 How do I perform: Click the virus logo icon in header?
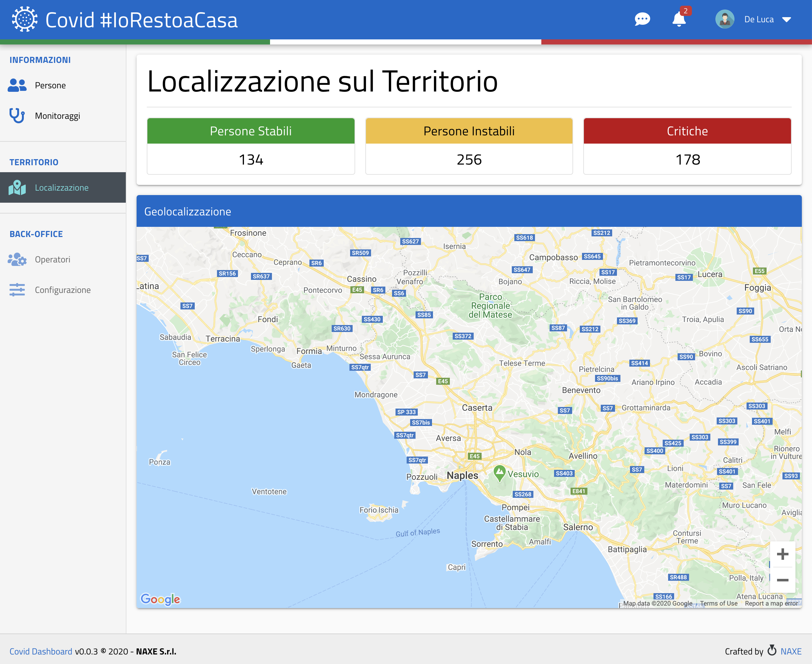click(24, 19)
